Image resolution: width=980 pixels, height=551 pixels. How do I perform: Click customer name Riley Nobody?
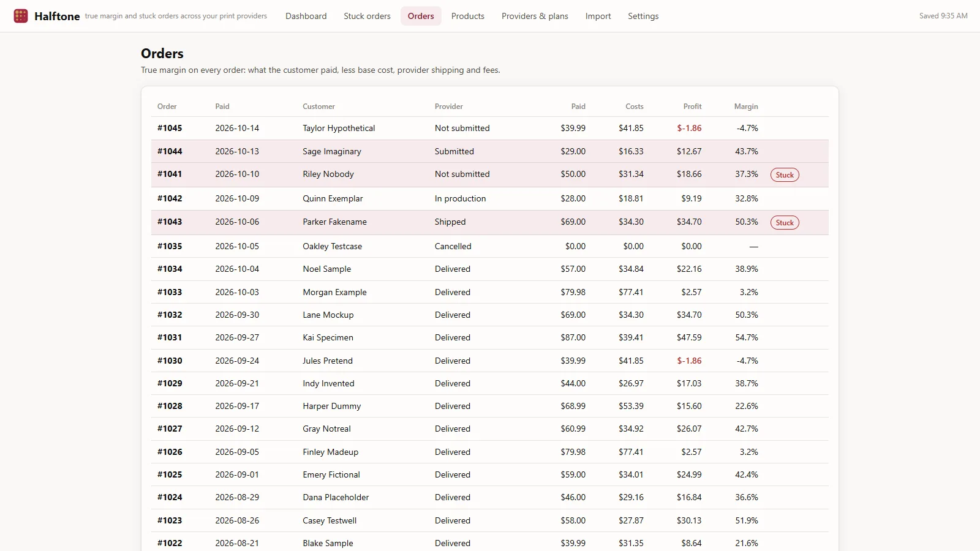(x=328, y=174)
